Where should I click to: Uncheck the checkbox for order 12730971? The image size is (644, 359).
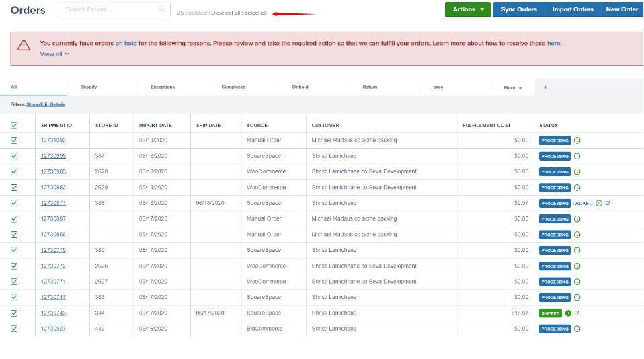click(x=14, y=203)
